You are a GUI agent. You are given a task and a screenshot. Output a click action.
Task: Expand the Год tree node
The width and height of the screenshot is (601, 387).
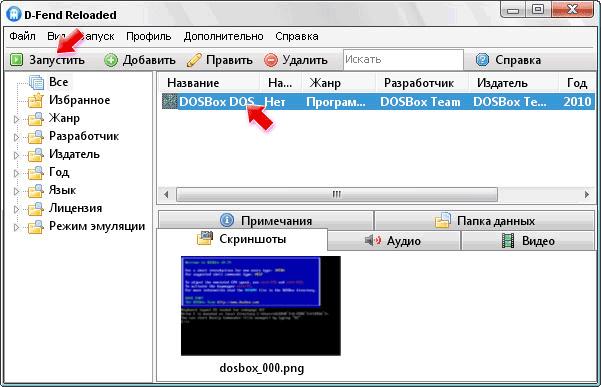click(16, 173)
